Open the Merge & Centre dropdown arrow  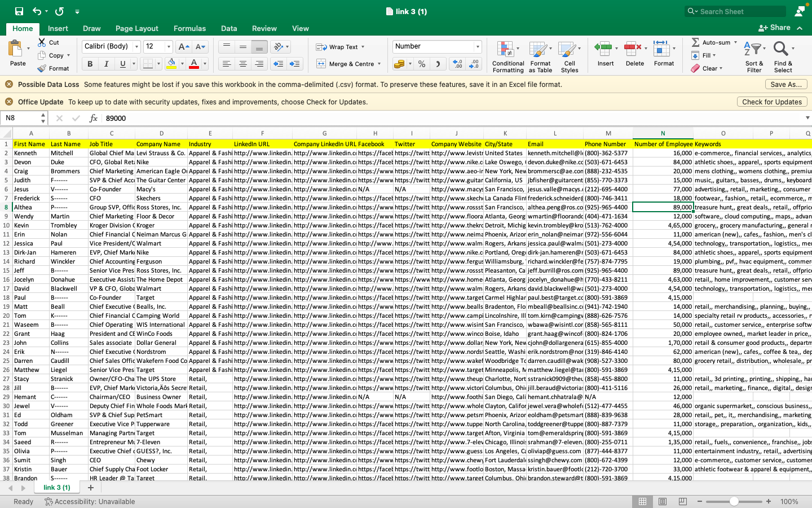coord(379,64)
